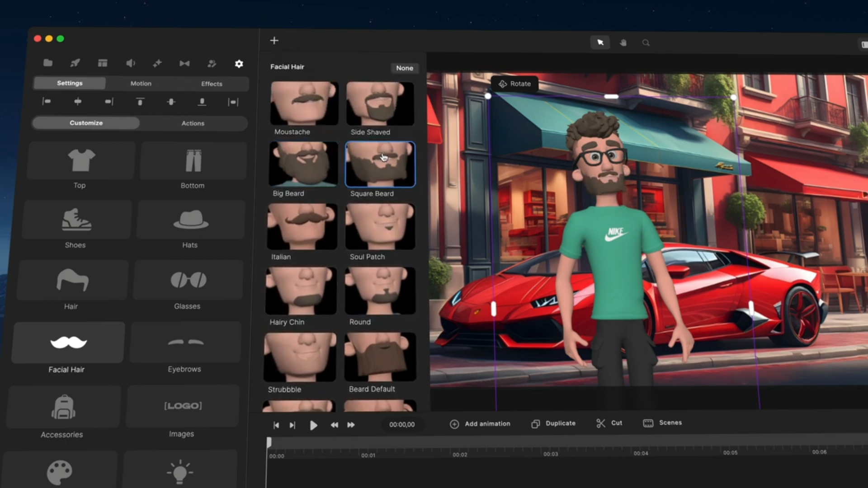
Task: Open the folder library icon
Action: click(48, 63)
